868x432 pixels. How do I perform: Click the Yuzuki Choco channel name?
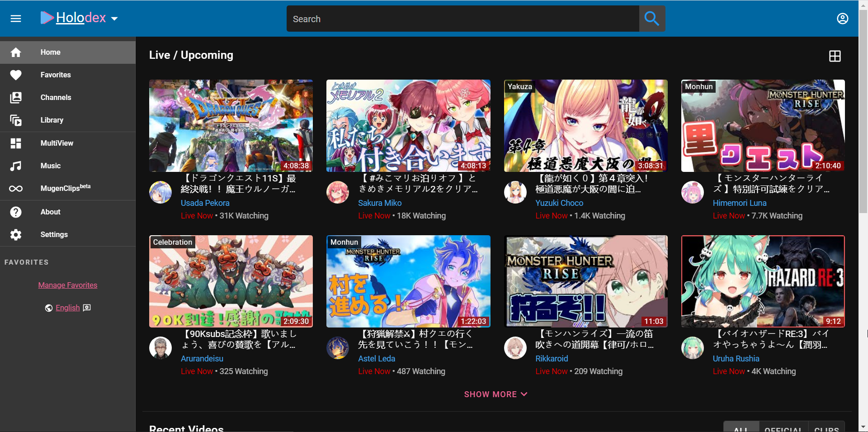click(x=559, y=203)
